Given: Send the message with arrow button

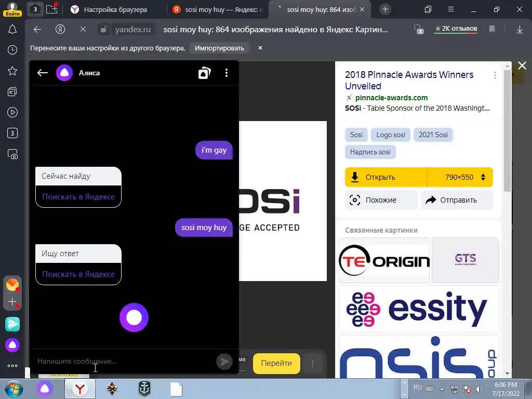Looking at the screenshot, I should pos(224,362).
